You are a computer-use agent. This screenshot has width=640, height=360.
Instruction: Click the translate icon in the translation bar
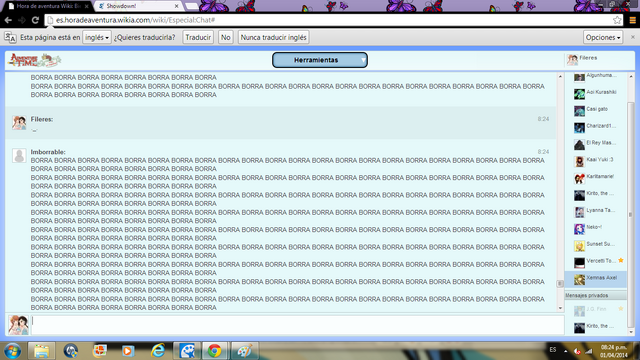pos(10,37)
